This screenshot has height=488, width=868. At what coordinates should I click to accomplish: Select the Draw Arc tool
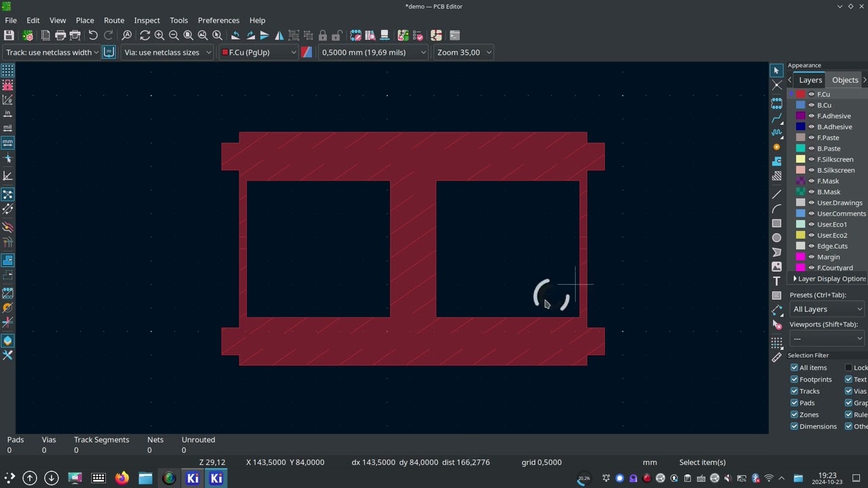pyautogui.click(x=776, y=209)
